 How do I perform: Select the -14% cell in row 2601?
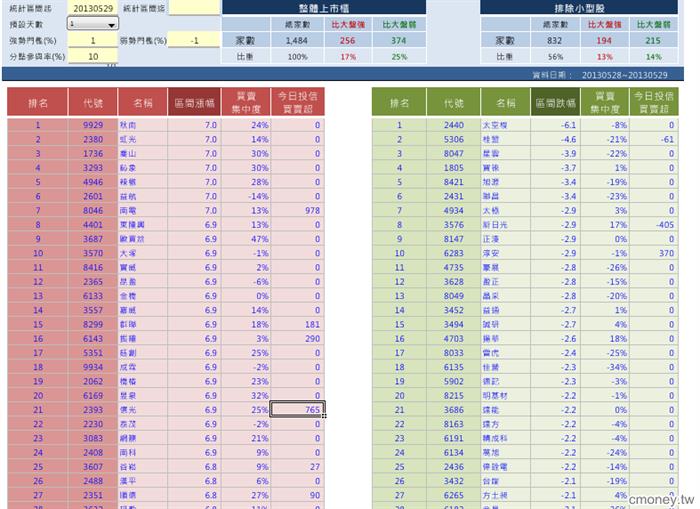(246, 196)
